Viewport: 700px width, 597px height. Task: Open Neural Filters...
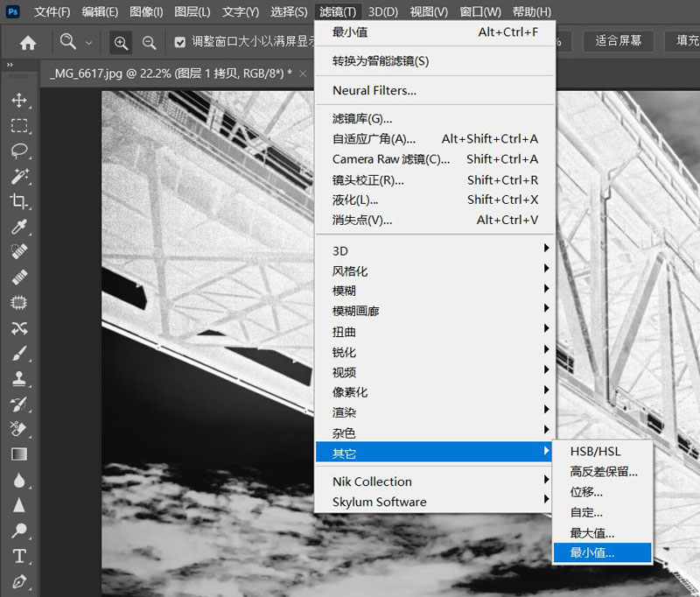(435, 90)
